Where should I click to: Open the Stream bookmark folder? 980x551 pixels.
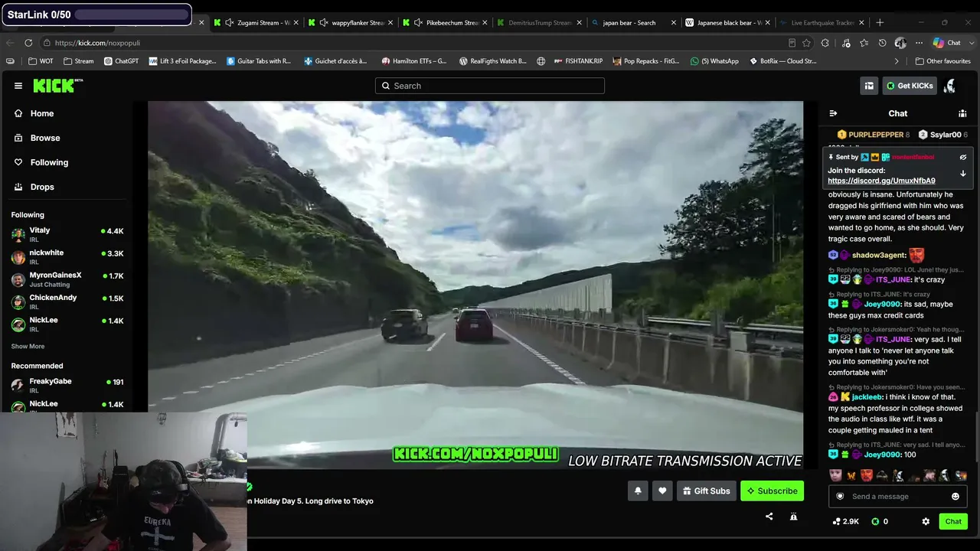[x=79, y=61]
